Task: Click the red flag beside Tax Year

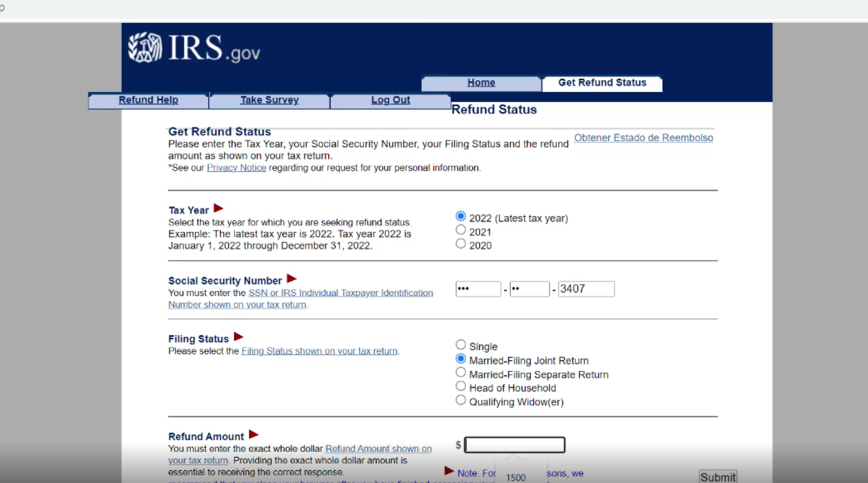Action: 218,208
